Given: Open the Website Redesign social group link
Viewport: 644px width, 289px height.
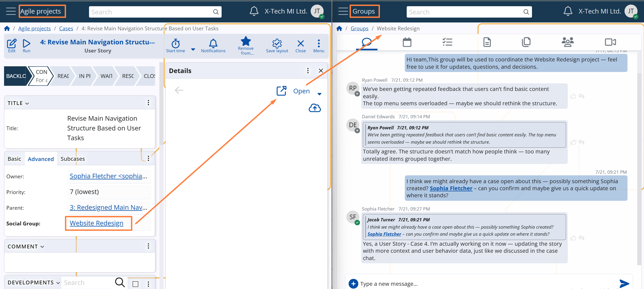Looking at the screenshot, I should click(x=96, y=223).
